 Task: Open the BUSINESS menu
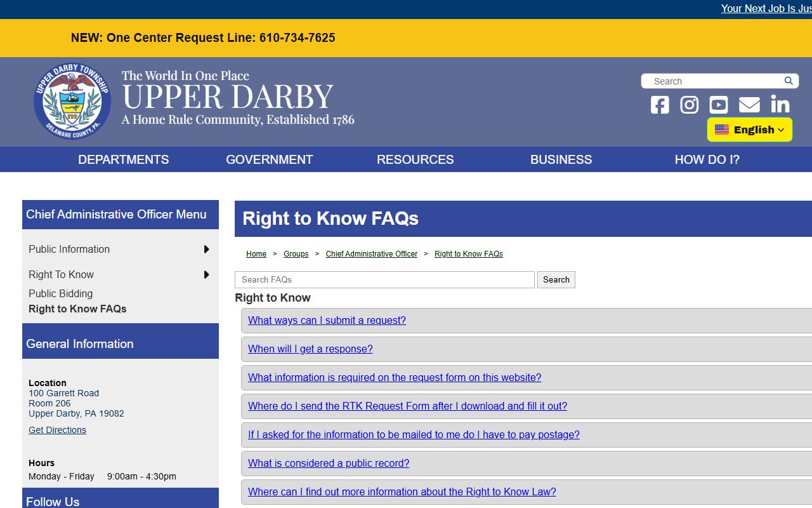point(561,159)
